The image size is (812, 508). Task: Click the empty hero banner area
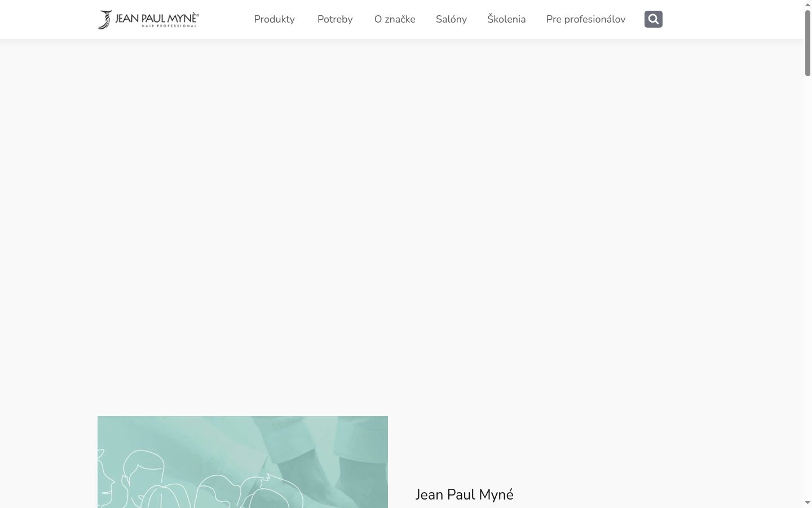[401, 226]
